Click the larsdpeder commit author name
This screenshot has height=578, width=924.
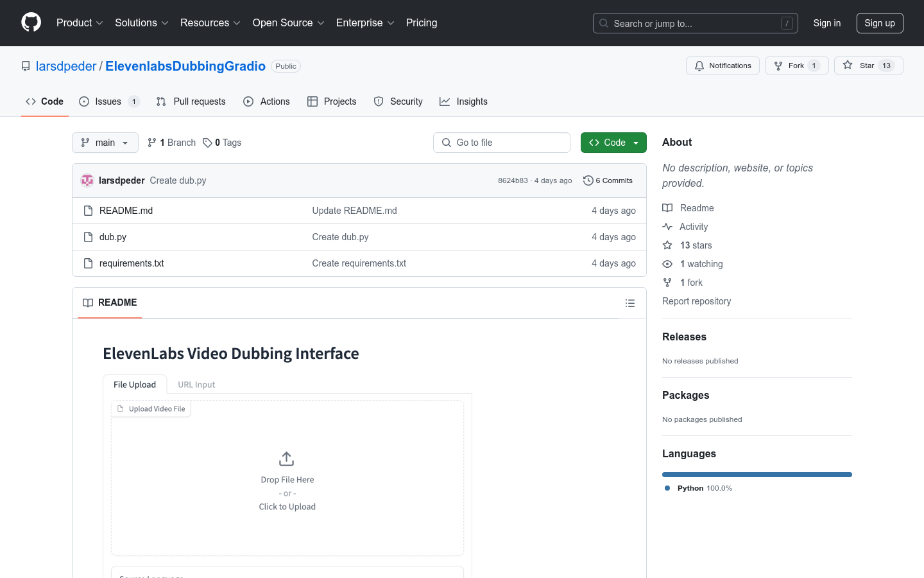click(x=122, y=180)
